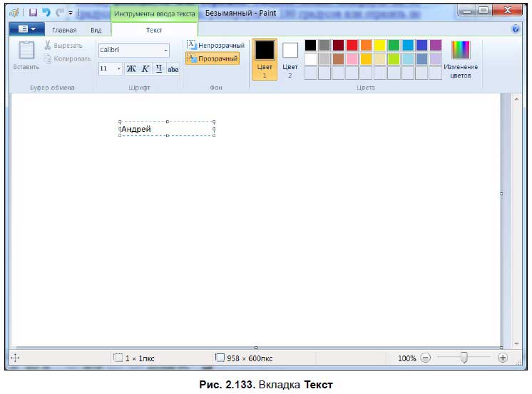This screenshot has height=394, width=532.
Task: Click the Help question mark icon
Action: (515, 29)
